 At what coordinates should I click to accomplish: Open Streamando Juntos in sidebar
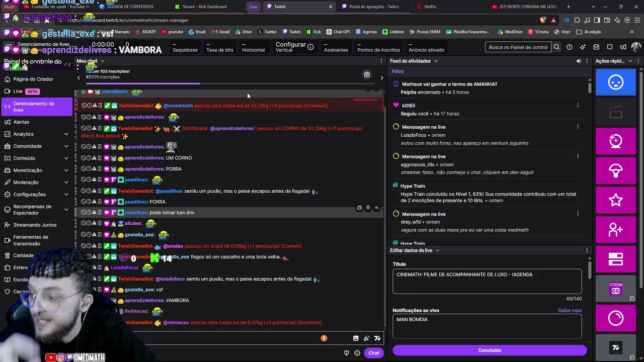pos(36,225)
